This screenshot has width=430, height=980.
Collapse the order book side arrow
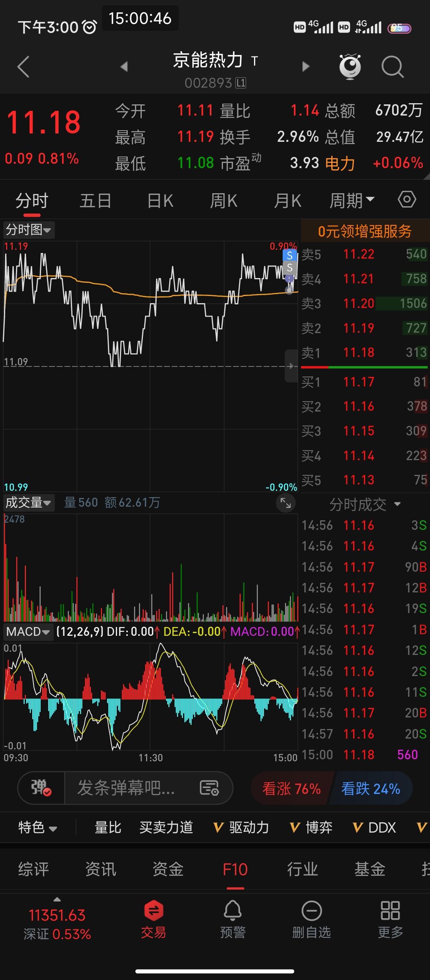(291, 366)
